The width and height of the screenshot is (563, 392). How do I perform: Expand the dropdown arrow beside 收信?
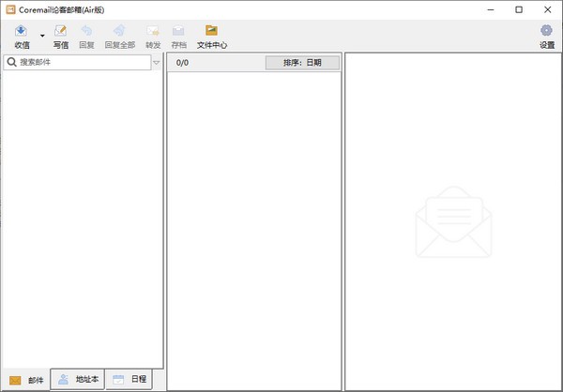42,36
